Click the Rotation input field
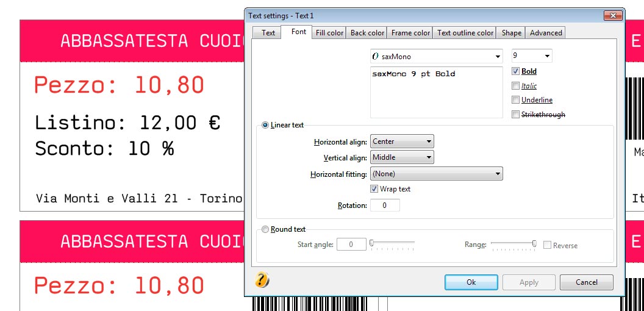Image resolution: width=644 pixels, height=311 pixels. click(x=385, y=206)
